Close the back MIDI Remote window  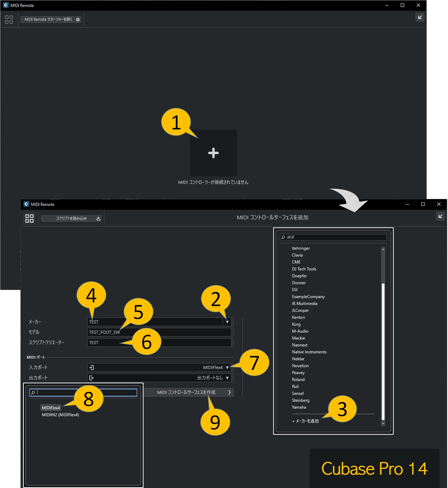418,5
